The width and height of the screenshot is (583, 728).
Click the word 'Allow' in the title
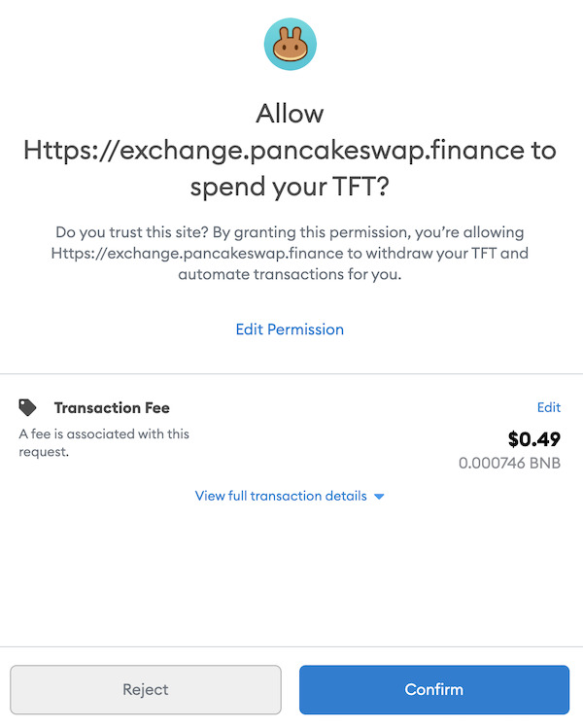[290, 114]
